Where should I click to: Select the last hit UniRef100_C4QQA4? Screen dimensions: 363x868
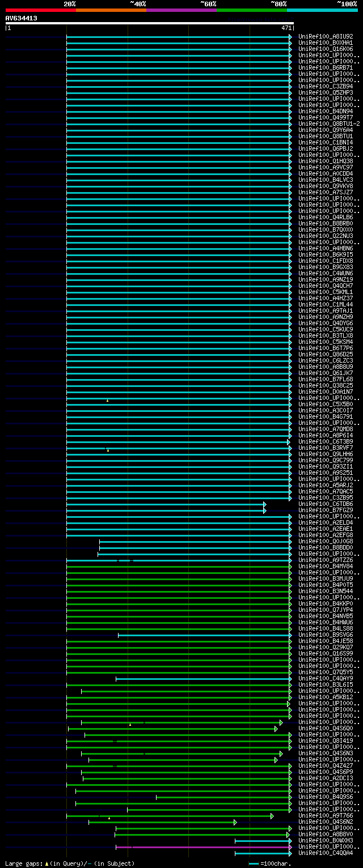(326, 853)
